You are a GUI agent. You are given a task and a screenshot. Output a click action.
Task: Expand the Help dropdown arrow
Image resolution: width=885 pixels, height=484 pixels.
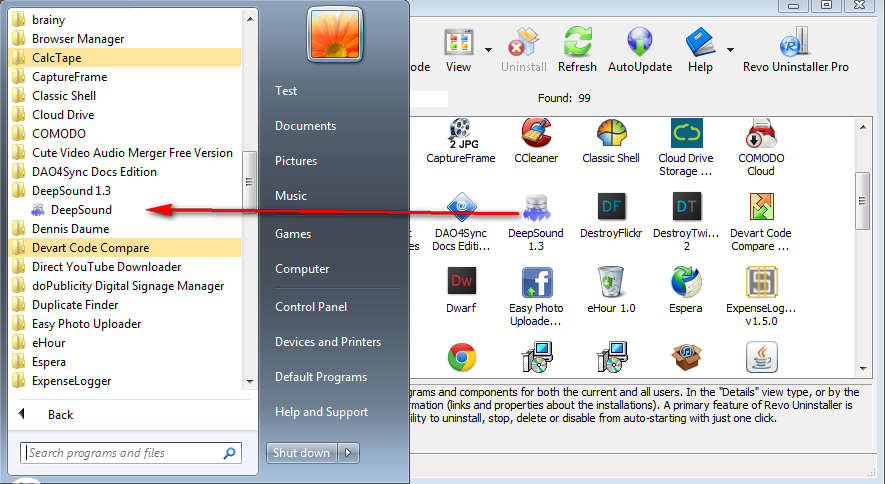(730, 50)
